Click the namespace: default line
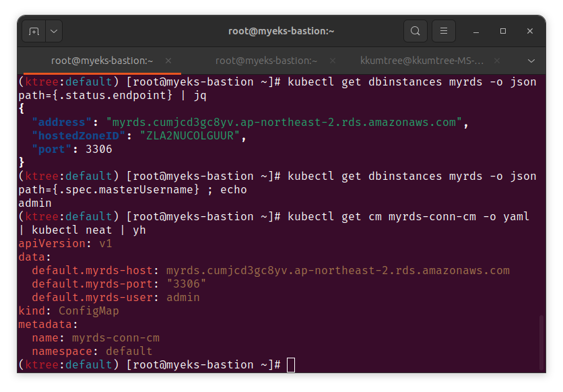 point(92,352)
